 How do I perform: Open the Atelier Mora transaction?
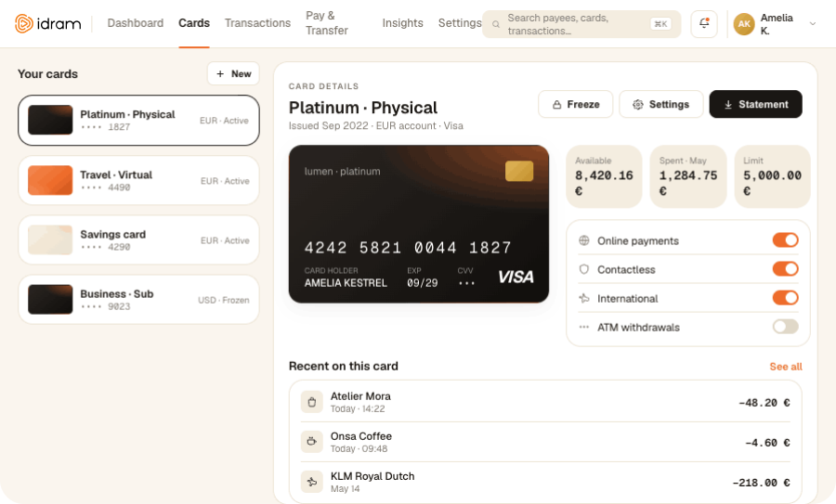click(545, 402)
